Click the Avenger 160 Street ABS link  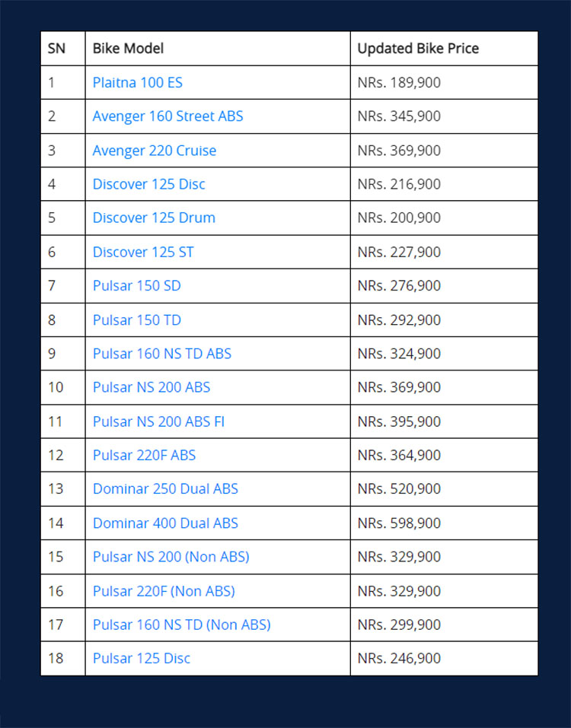tap(167, 116)
